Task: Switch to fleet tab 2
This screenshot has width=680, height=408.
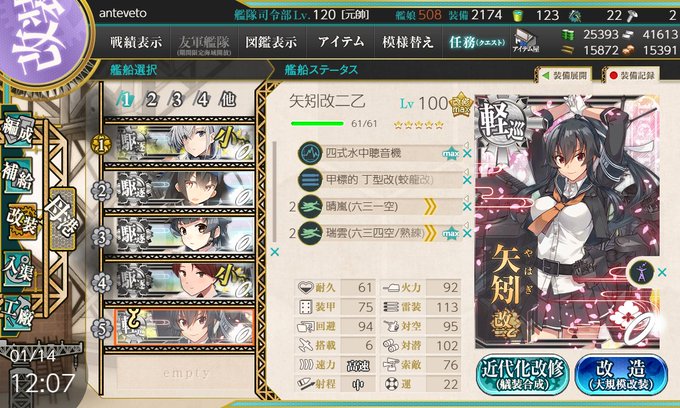Action: point(151,100)
